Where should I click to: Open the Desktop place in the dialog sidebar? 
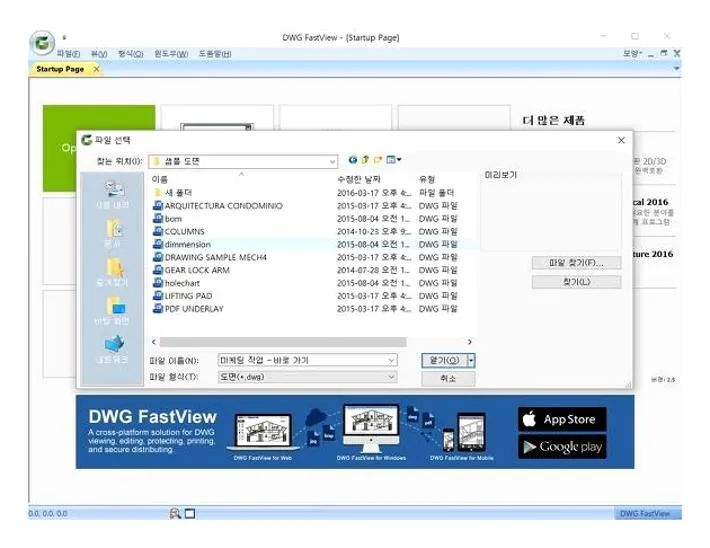coord(112,311)
